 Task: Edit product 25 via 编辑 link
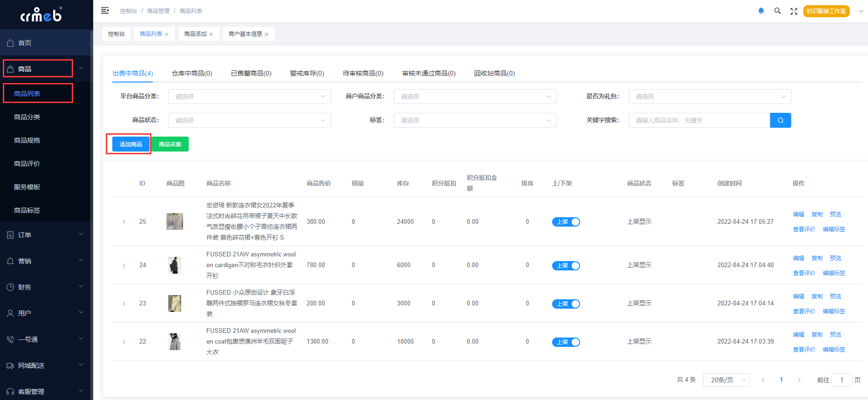799,214
